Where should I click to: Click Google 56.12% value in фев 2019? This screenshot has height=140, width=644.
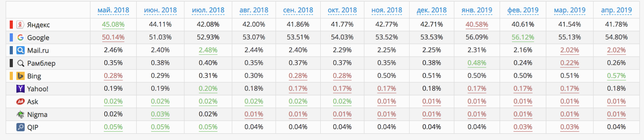[523, 37]
